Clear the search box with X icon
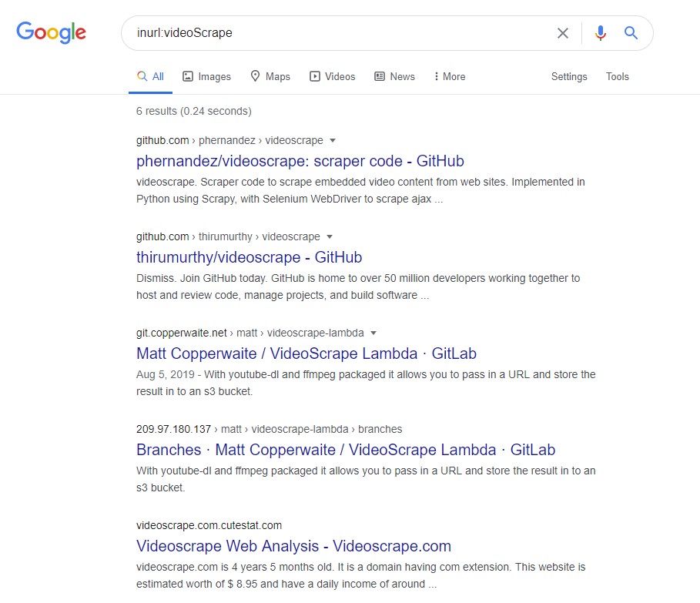This screenshot has width=700, height=603. click(x=562, y=33)
